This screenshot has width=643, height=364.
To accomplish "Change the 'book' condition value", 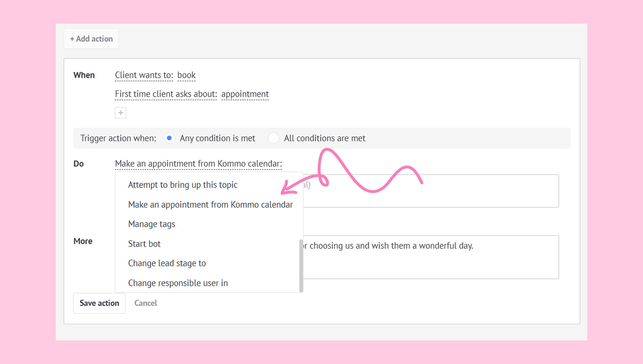I will (x=186, y=75).
